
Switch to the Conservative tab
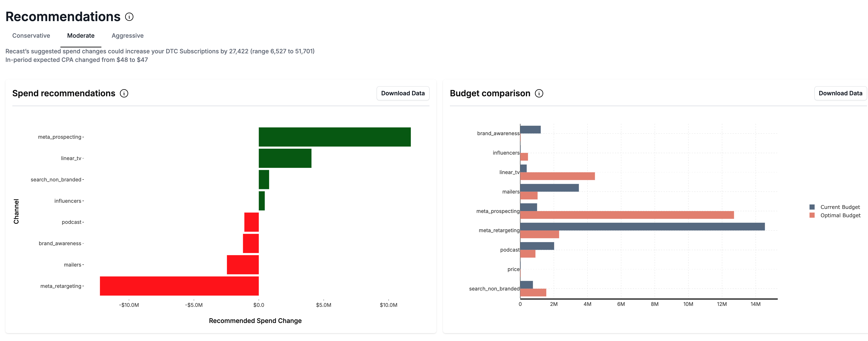coord(31,36)
